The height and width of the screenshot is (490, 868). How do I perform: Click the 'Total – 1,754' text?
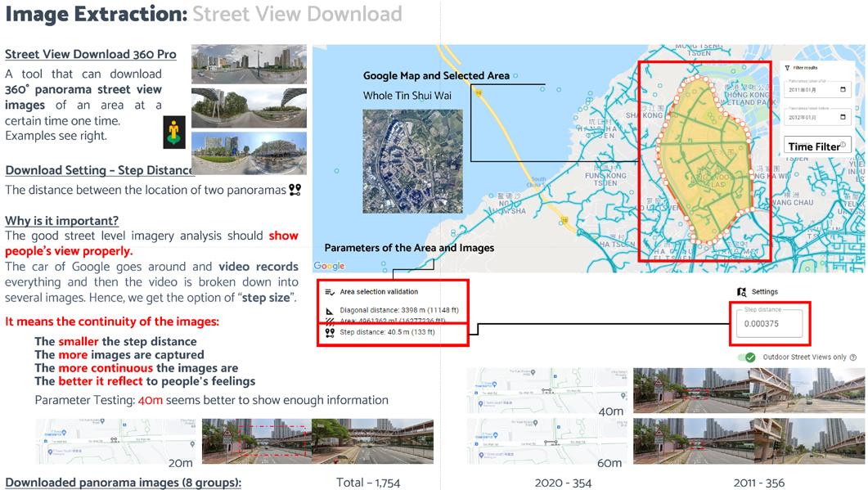[x=368, y=483]
